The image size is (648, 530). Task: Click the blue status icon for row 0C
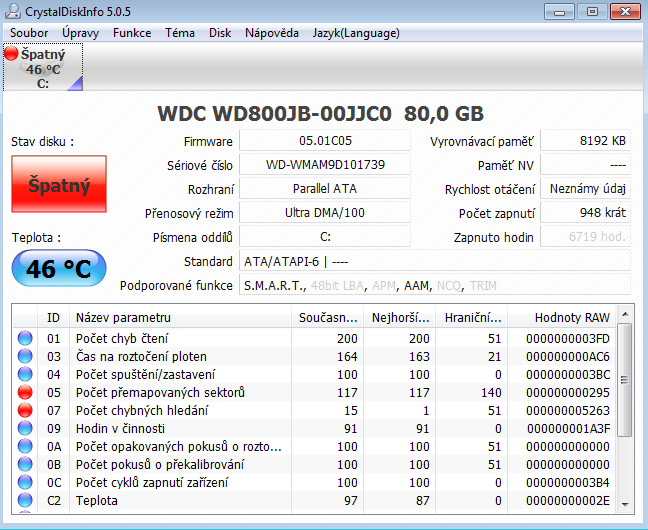(25, 482)
